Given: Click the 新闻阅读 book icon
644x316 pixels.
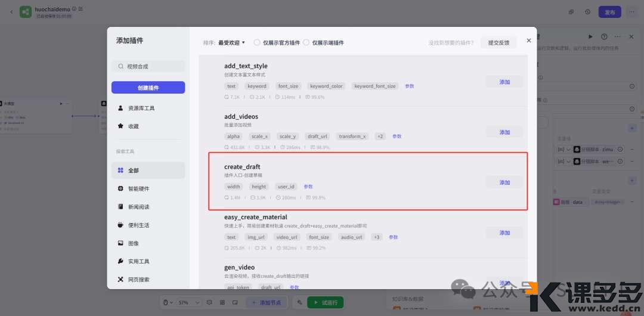Looking at the screenshot, I should (120, 207).
